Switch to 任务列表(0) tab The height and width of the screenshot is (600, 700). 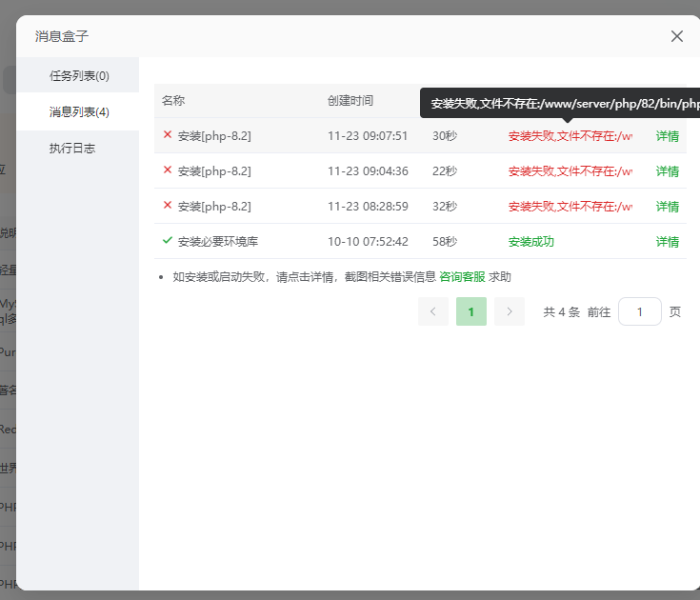click(79, 75)
